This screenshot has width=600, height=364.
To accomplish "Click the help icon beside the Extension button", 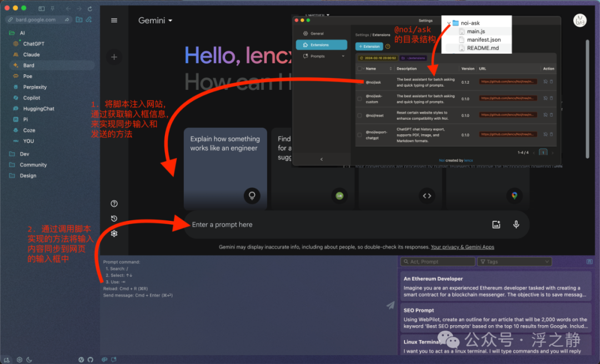I will coord(388,46).
